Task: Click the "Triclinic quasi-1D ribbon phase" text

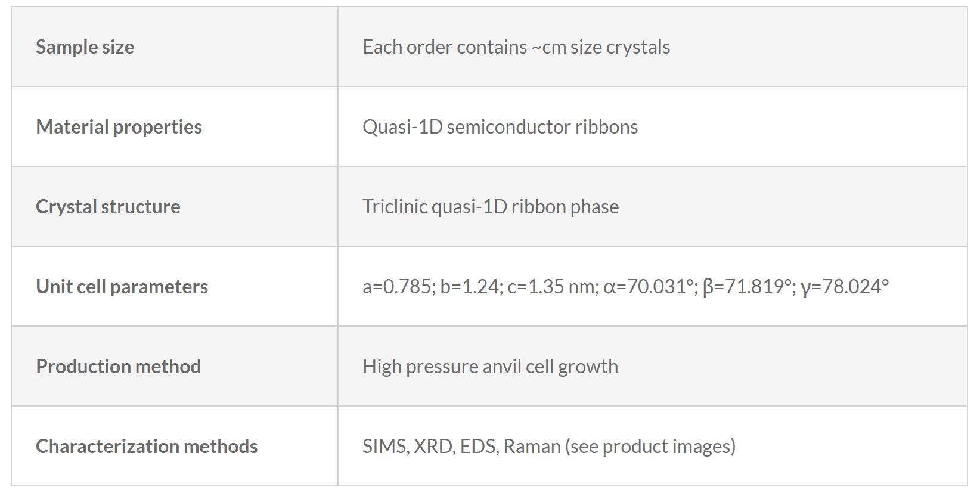Action: 491,207
